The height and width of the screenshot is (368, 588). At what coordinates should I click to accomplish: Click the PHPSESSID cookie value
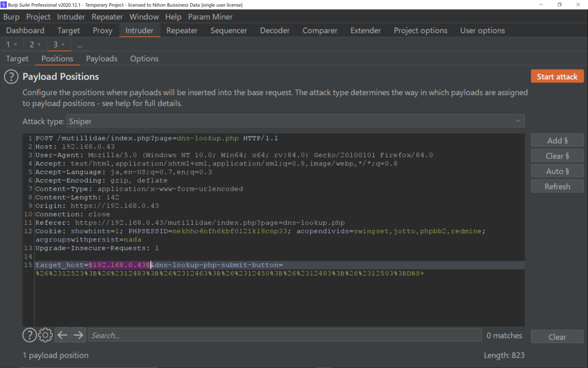(230, 231)
